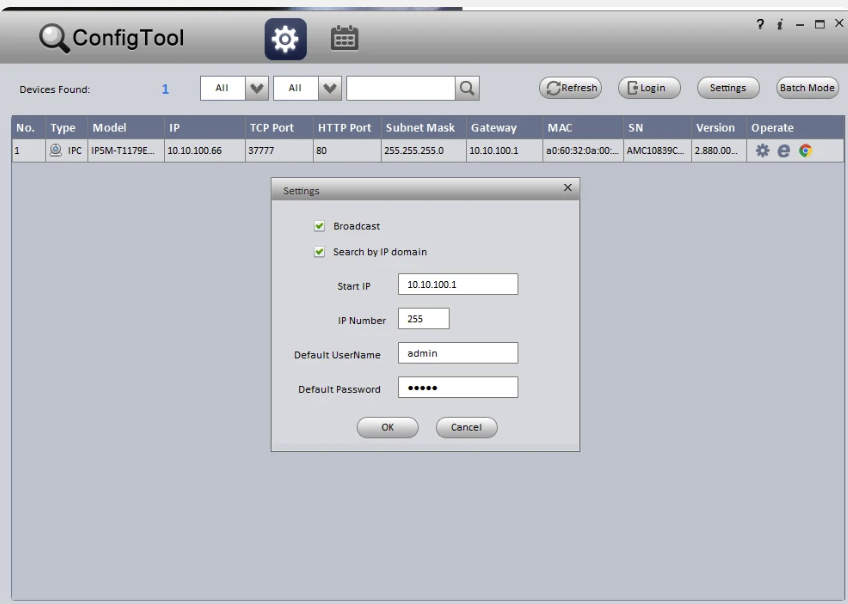The height and width of the screenshot is (604, 848).
Task: Edit the Default Password field
Action: click(458, 387)
